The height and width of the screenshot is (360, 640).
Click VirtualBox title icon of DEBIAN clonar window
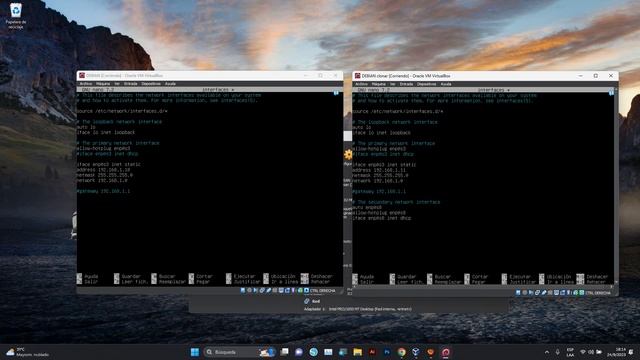tap(358, 76)
